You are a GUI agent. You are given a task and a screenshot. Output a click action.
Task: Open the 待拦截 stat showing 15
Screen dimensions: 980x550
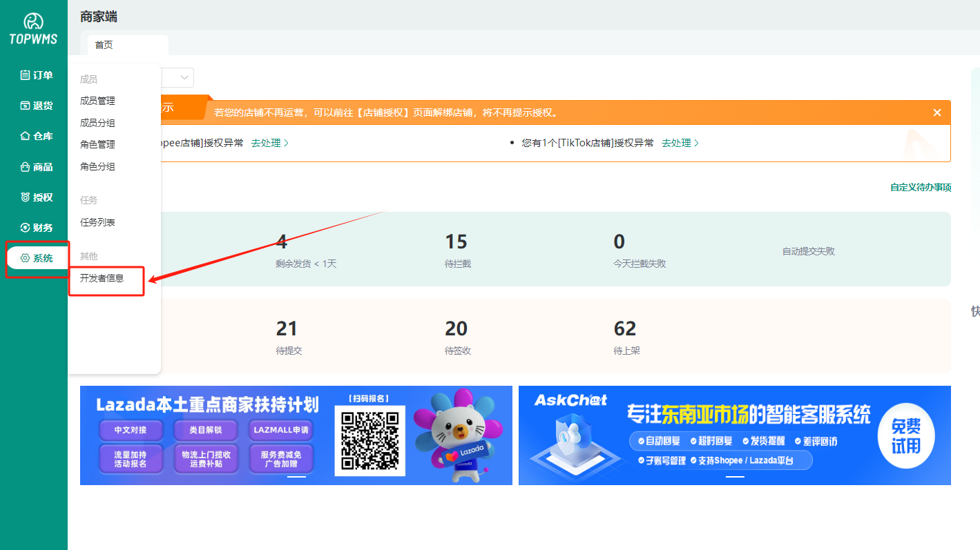(458, 250)
